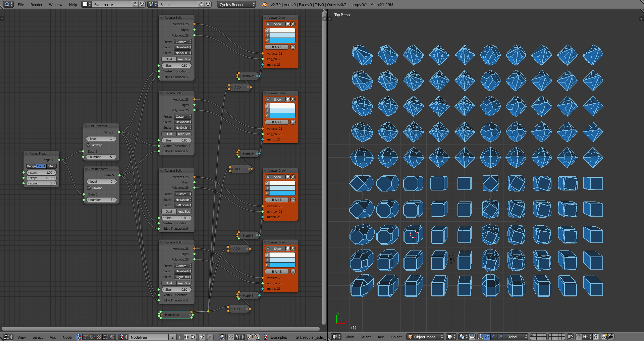
Task: Click the translate manipulator arrow icon
Action: (487, 337)
